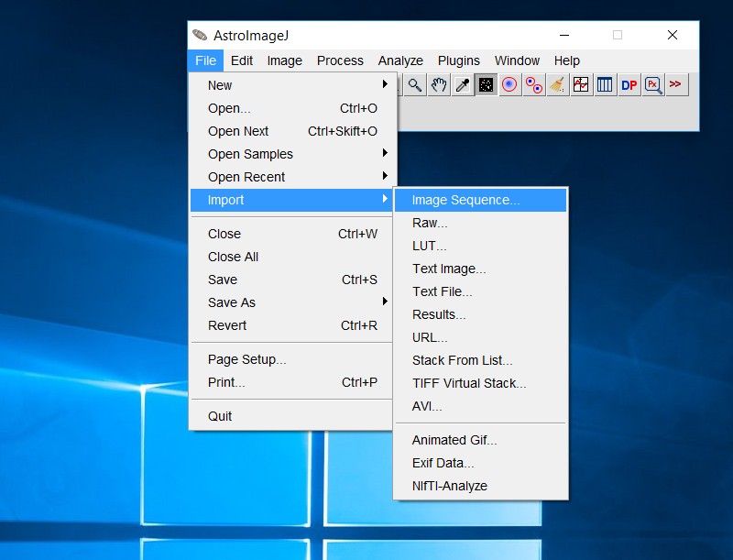Open the Process menu

click(x=340, y=60)
